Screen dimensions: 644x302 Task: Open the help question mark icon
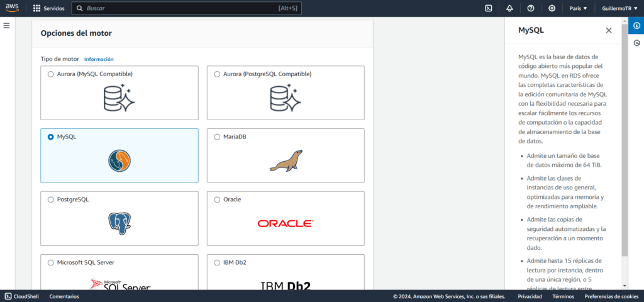tap(531, 8)
